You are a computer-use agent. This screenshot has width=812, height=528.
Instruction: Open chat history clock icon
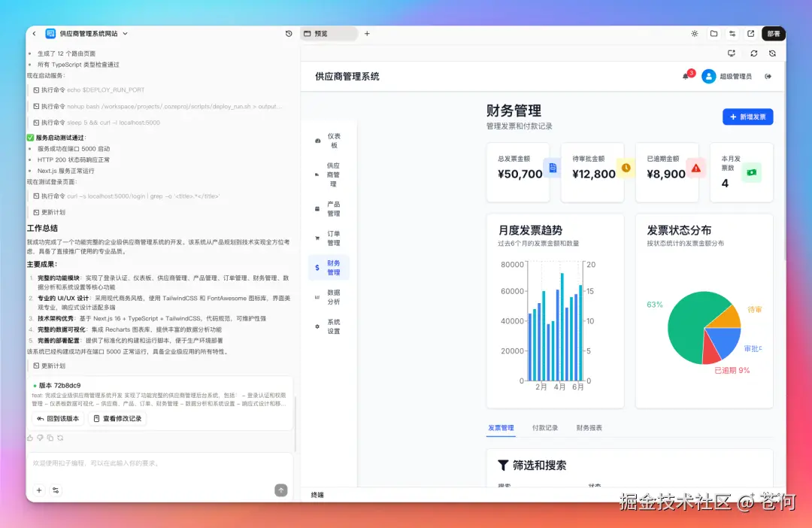289,34
